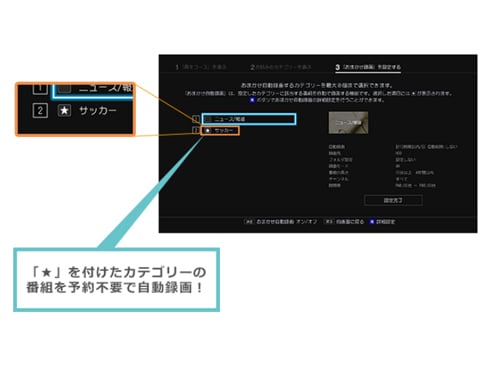Click the star icon beside サッカー in the enlarged inset

64,110
